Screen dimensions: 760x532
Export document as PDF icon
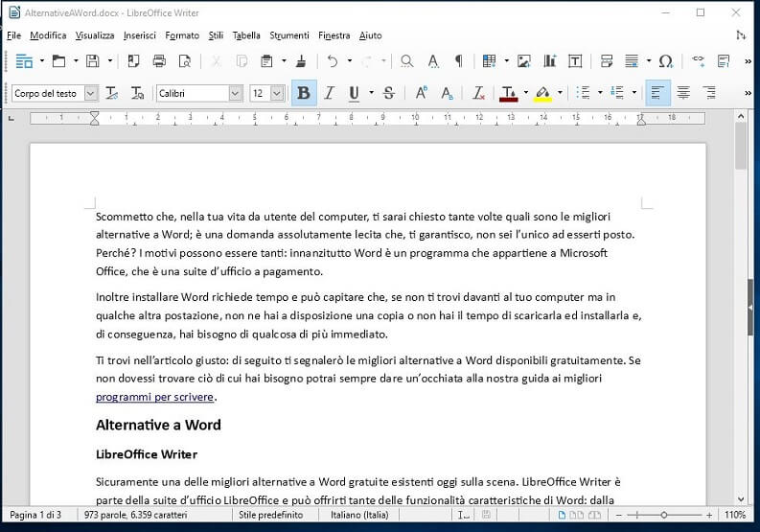[133, 61]
